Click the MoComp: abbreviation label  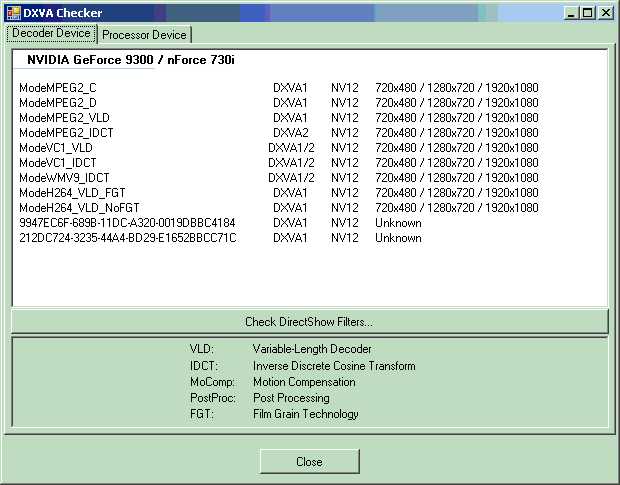[x=212, y=382]
